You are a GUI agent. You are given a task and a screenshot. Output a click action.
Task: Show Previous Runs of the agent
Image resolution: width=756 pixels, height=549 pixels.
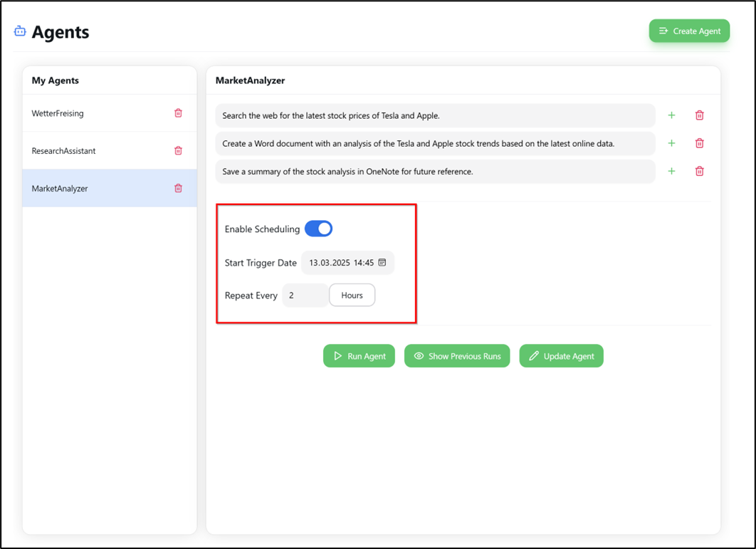[x=457, y=356]
